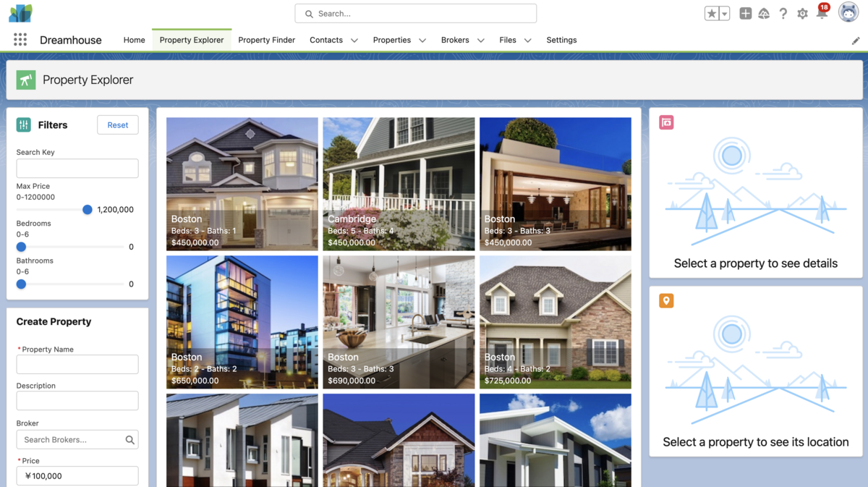Open the user profile avatar

click(x=848, y=12)
